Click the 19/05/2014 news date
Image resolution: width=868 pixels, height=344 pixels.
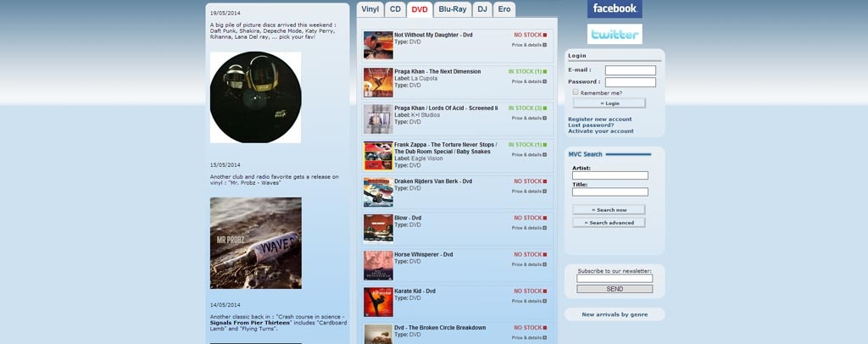[225, 13]
